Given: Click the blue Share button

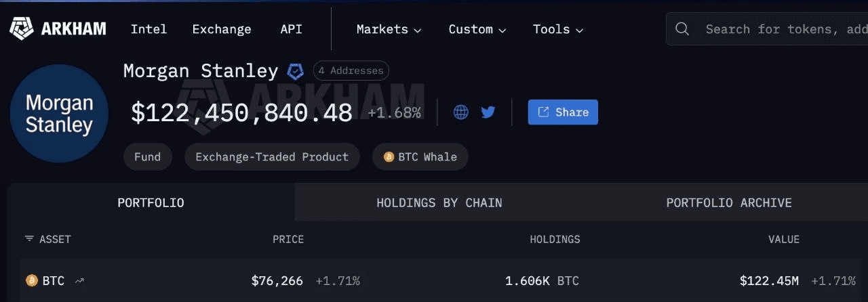Looking at the screenshot, I should [563, 112].
